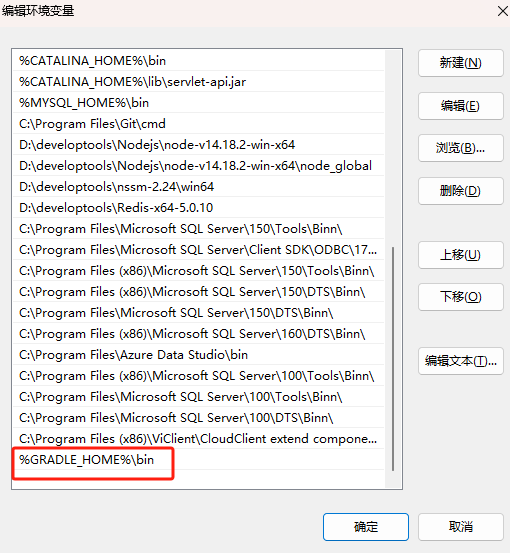Select (x86) SQL Server\160\DTS\Binn\ entry

199,334
